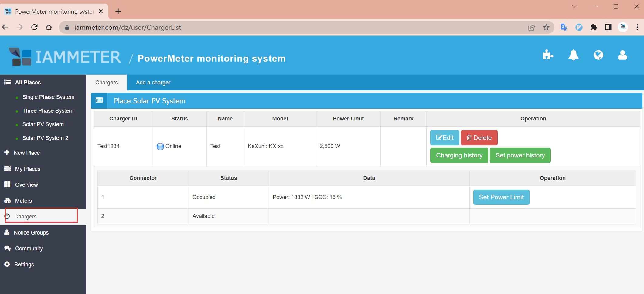Open the browser extensions puzzle icon
This screenshot has height=294, width=644.
coord(593,28)
